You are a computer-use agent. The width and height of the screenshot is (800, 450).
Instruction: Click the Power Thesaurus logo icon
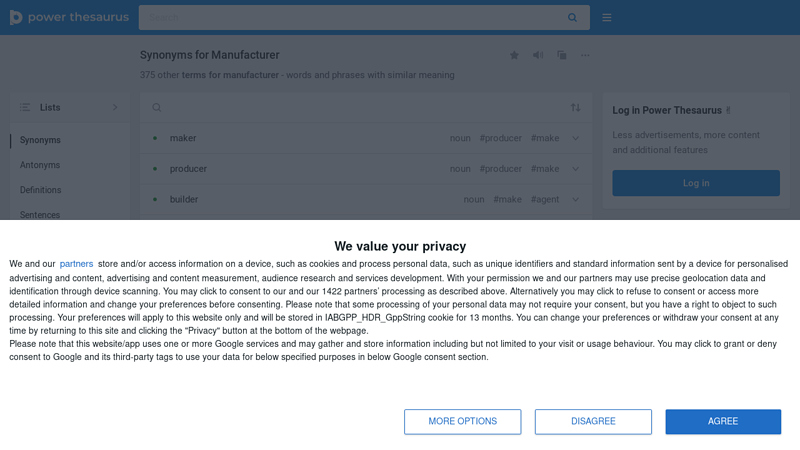point(16,17)
